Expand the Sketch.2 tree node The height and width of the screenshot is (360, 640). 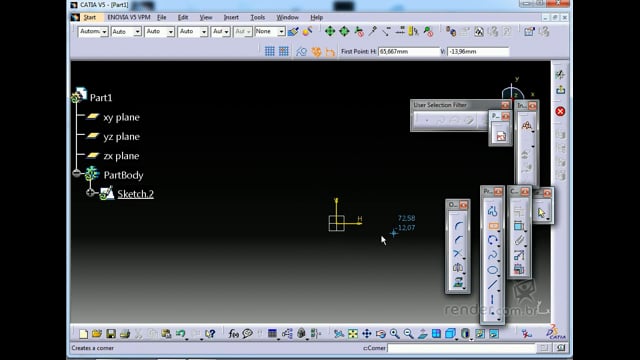pos(90,192)
